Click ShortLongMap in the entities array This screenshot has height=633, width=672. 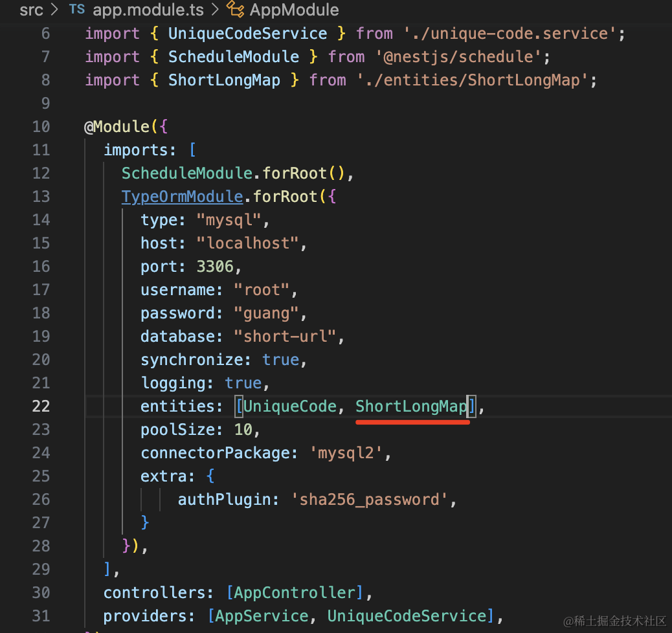coord(412,406)
